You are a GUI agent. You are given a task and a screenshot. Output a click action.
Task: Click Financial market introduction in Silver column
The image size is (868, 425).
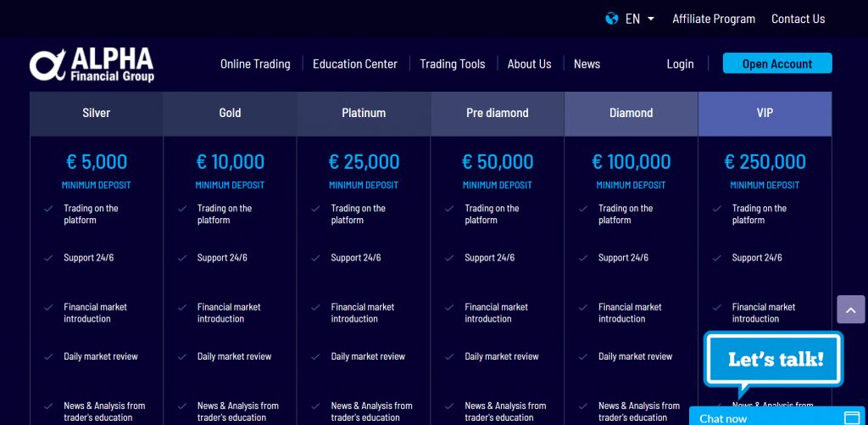pyautogui.click(x=95, y=313)
